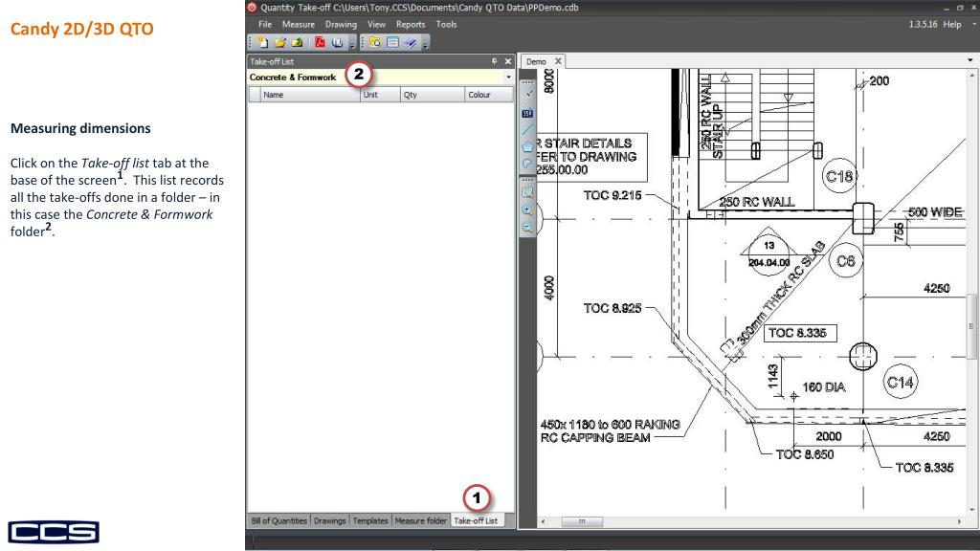Click the Colour column header
This screenshot has height=551, width=980.
(x=489, y=95)
